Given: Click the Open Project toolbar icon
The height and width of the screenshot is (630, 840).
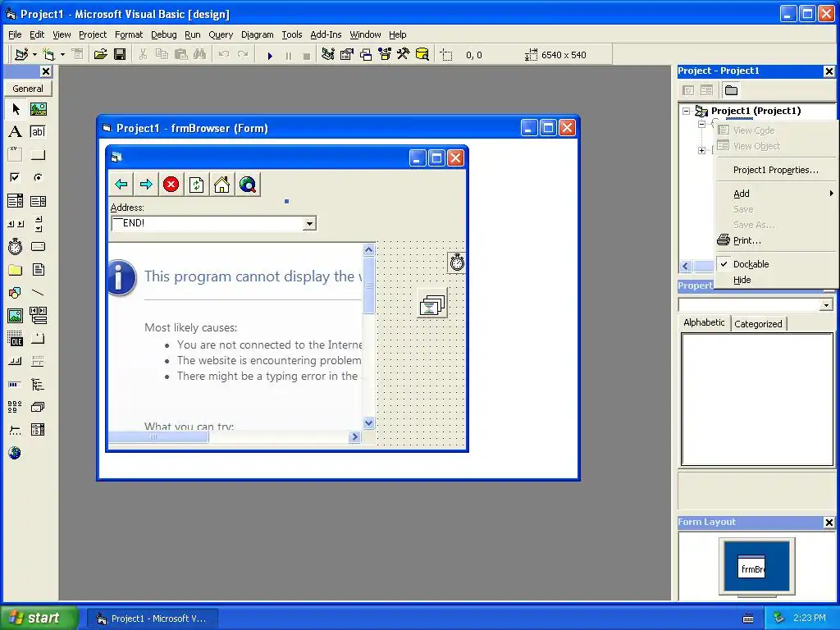Looking at the screenshot, I should click(x=100, y=55).
